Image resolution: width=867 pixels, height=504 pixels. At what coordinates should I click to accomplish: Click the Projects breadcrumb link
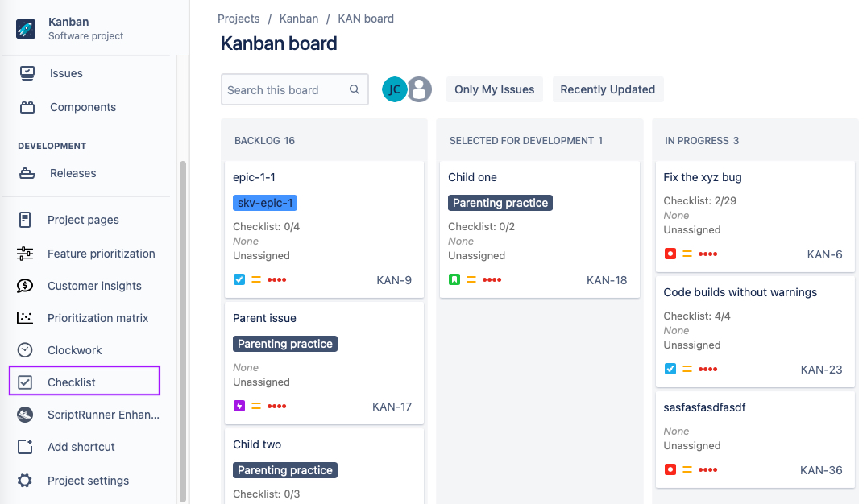click(x=239, y=19)
